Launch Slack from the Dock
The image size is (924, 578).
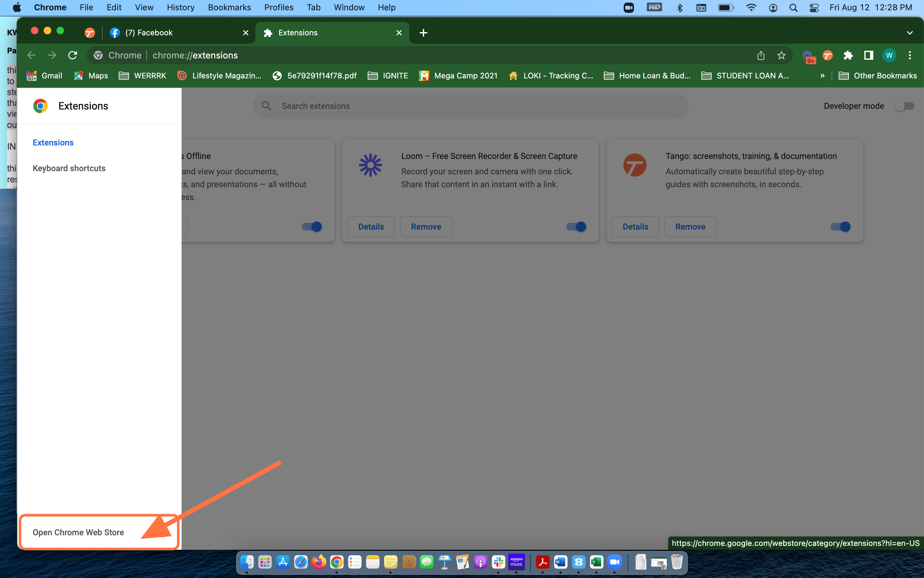click(x=498, y=562)
